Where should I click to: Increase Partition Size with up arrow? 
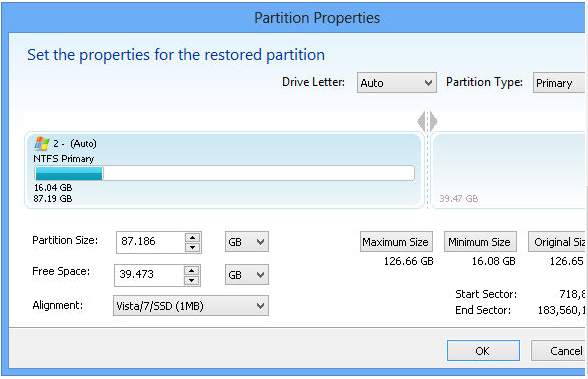192,237
